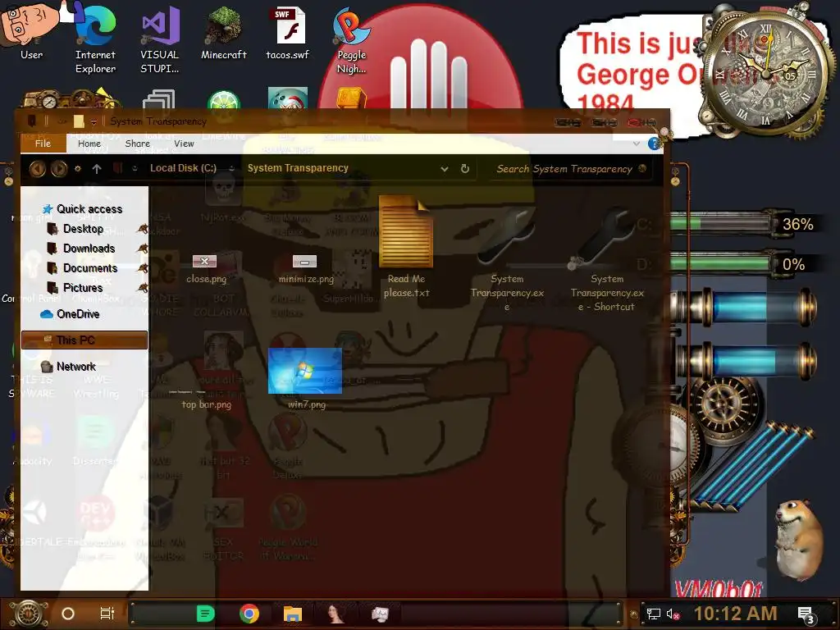Switch to the View ribbon tab

tap(184, 144)
